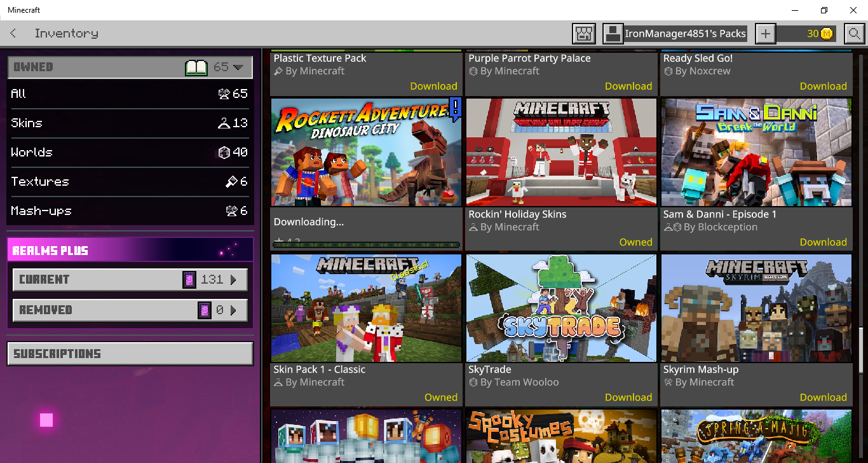This screenshot has height=463, width=868.
Task: Filter inventory by Skins
Action: (x=130, y=123)
